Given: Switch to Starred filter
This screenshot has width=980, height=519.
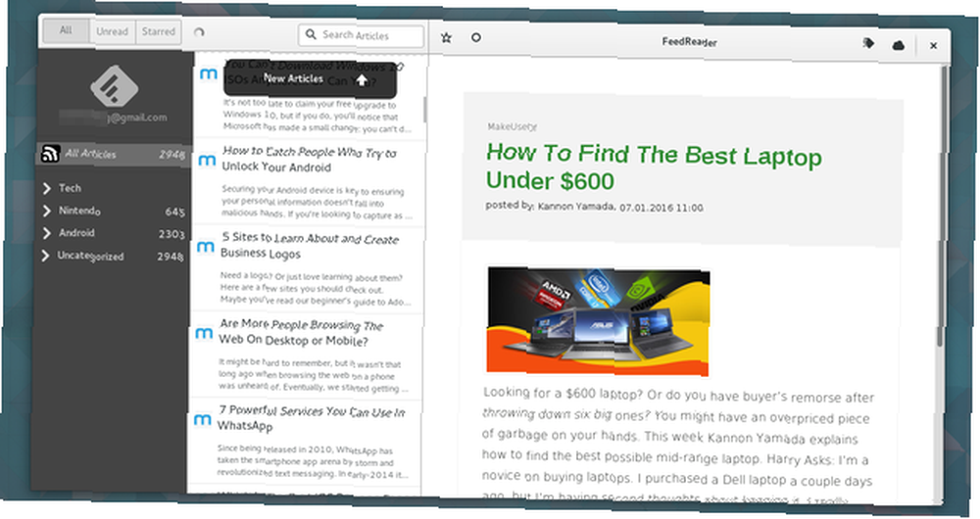Looking at the screenshot, I should 158,32.
